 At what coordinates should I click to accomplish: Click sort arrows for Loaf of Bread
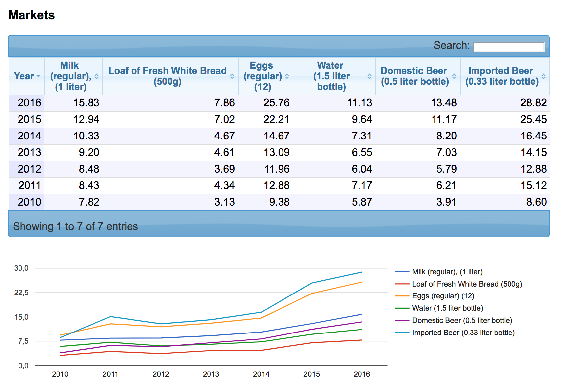coord(232,76)
